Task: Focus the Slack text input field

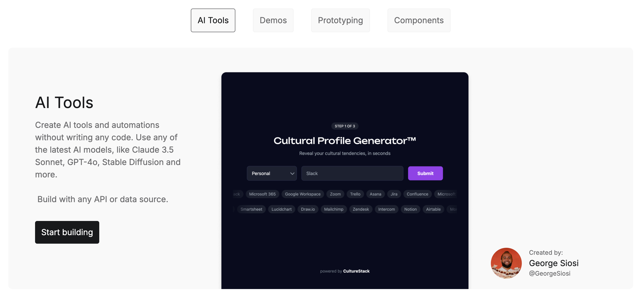Action: click(352, 173)
